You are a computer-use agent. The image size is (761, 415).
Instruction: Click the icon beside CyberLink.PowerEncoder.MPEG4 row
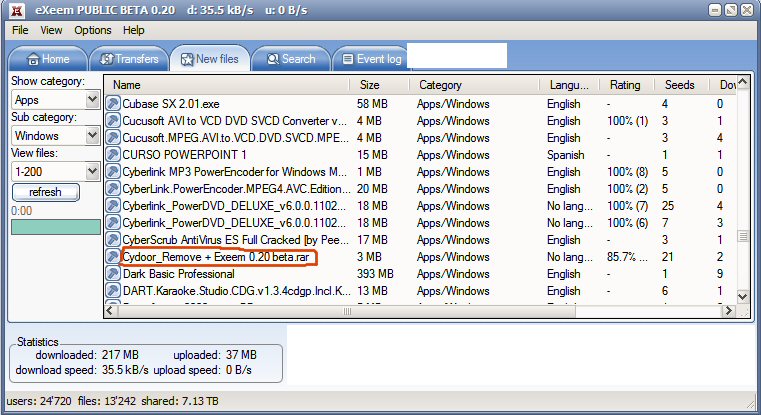coord(113,188)
